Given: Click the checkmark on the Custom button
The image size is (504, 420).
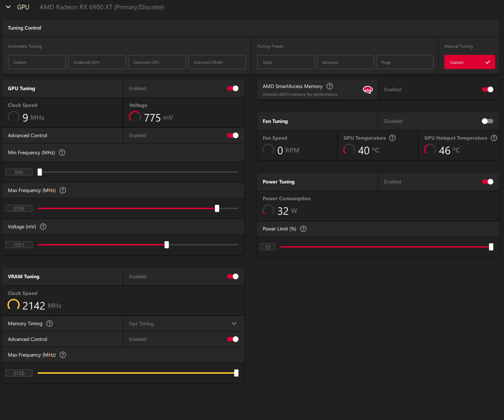Looking at the screenshot, I should point(488,62).
